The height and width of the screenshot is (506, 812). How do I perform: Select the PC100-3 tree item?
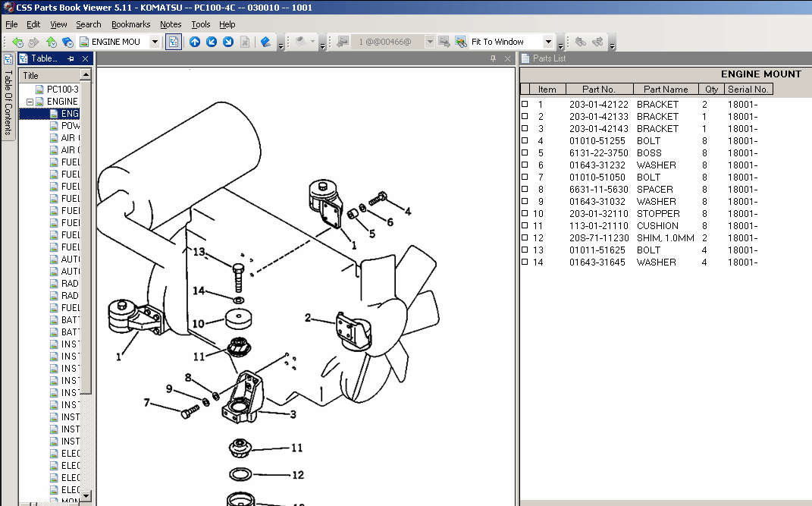click(62, 89)
